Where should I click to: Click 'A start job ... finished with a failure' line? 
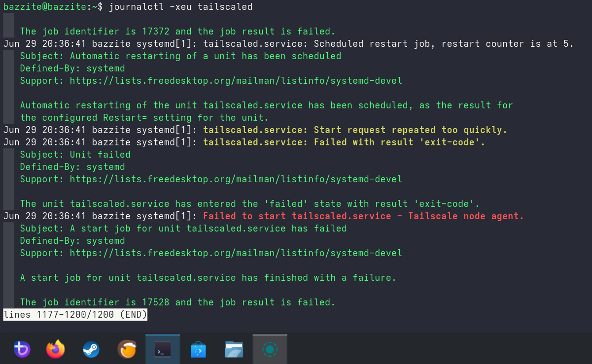(x=208, y=277)
